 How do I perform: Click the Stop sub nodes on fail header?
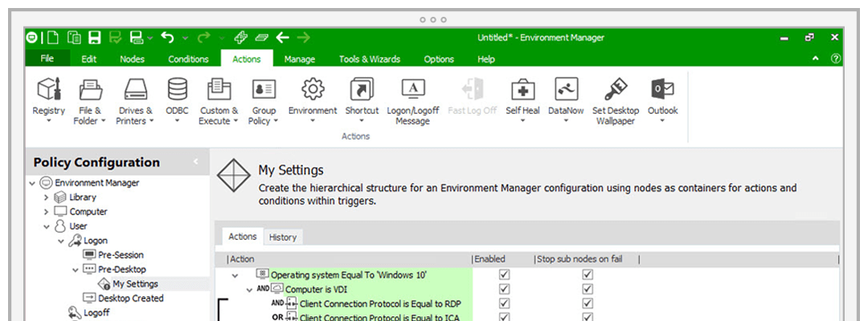point(578,259)
